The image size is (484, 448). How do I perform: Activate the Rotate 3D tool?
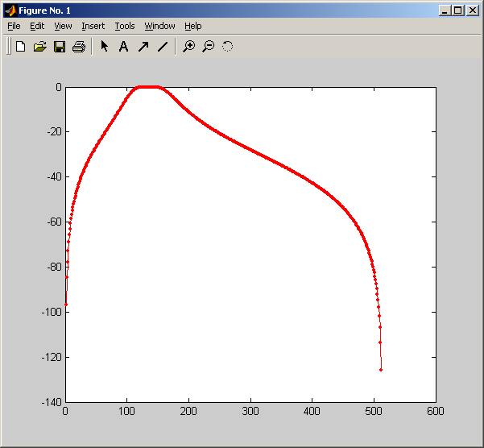227,46
